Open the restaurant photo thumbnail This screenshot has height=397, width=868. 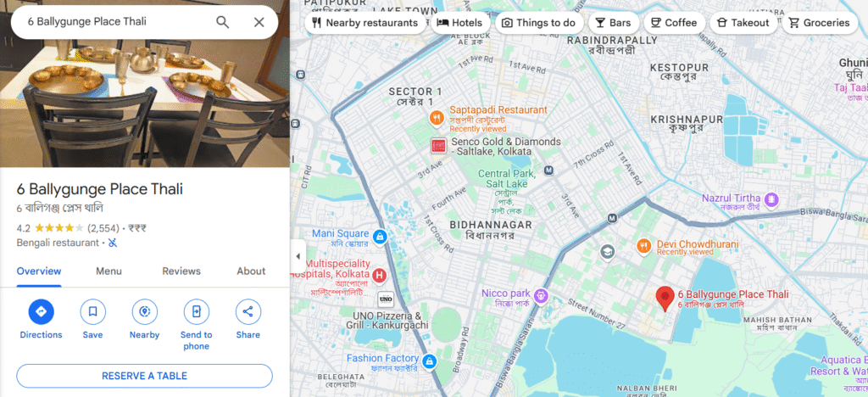(144, 83)
